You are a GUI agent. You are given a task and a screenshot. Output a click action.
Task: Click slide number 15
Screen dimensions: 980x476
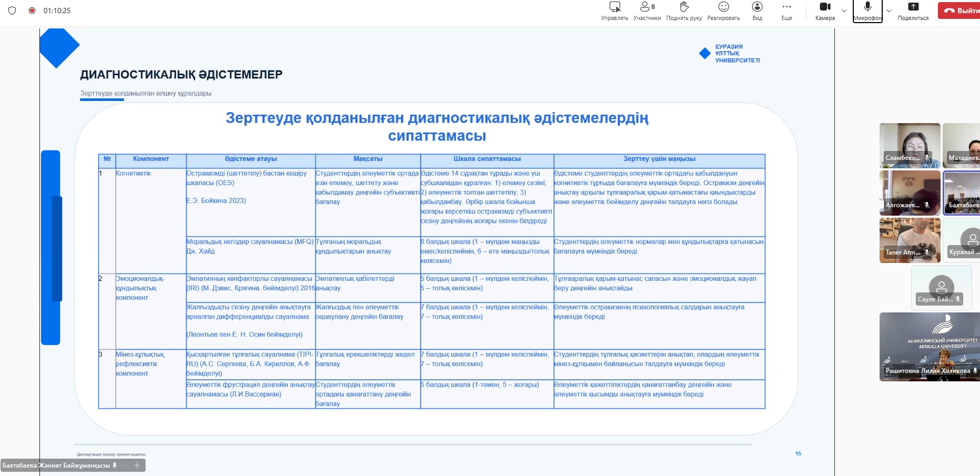(x=798, y=453)
